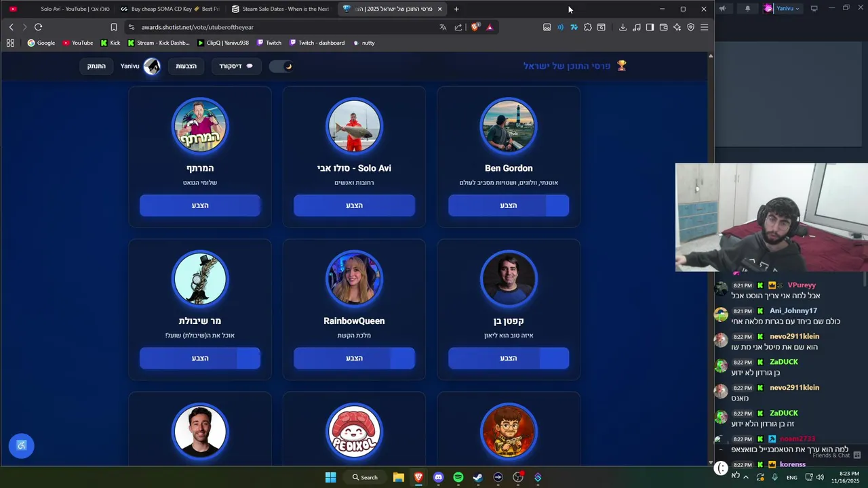Open Brave Shields lion icon

point(475,27)
